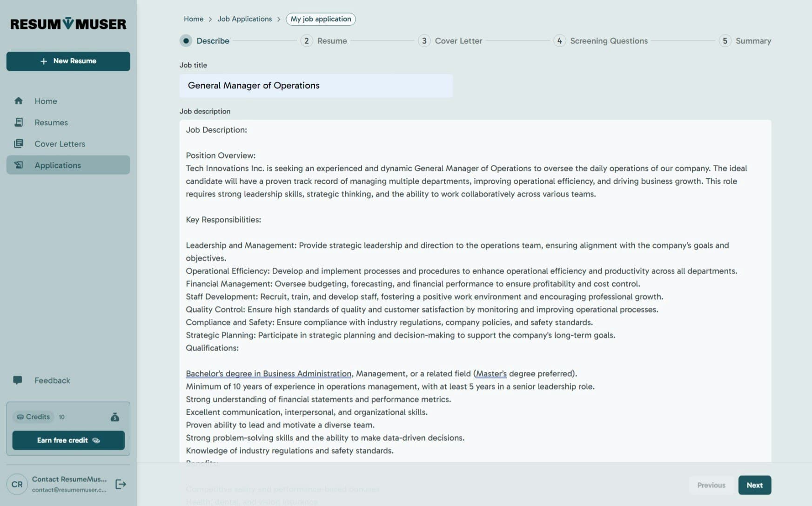
Task: Click the logout arrow icon
Action: point(121,484)
